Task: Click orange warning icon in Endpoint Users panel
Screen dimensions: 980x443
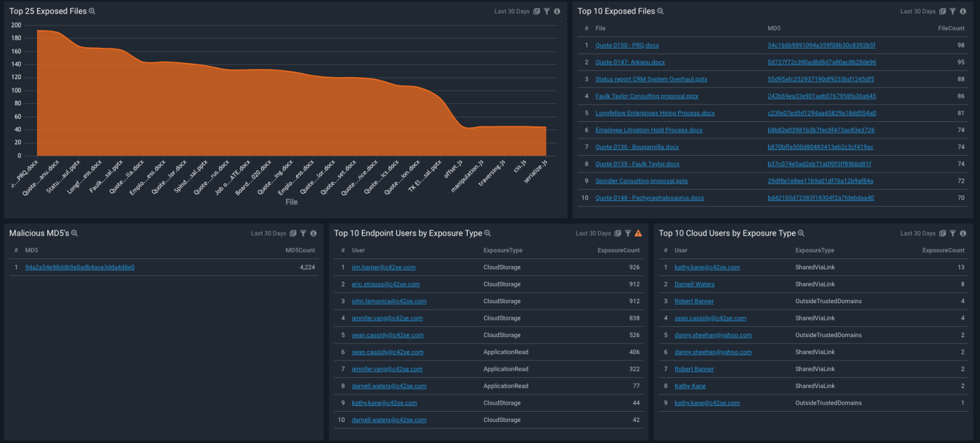Action: point(638,234)
